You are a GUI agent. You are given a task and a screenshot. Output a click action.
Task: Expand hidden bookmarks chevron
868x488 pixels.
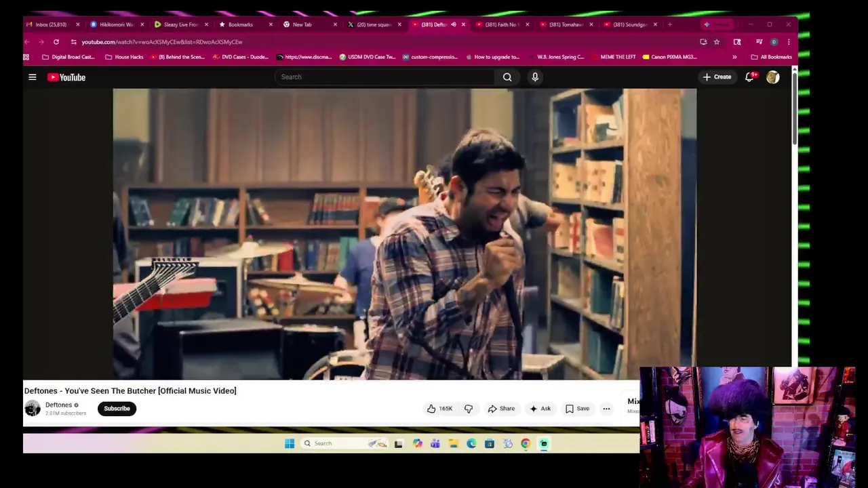[734, 57]
